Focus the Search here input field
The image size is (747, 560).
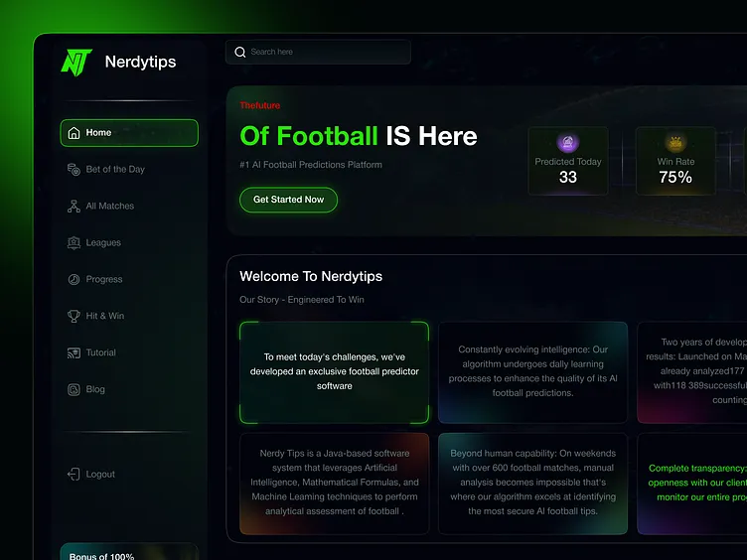click(x=318, y=52)
